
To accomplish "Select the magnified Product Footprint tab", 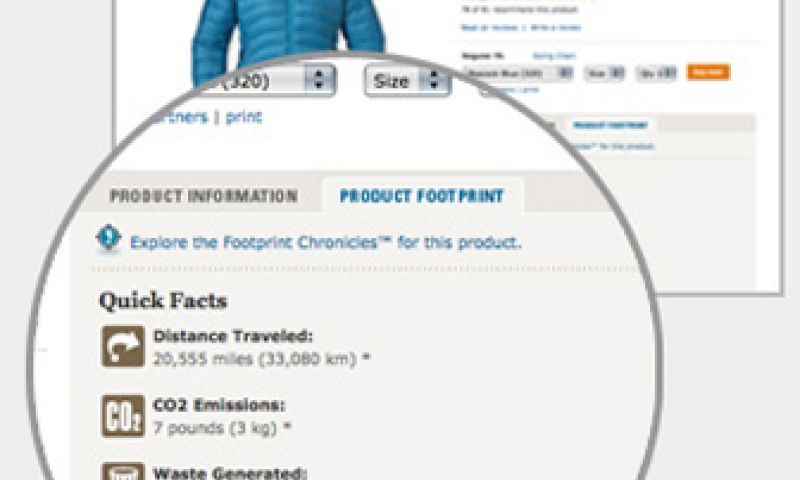I will tap(422, 196).
